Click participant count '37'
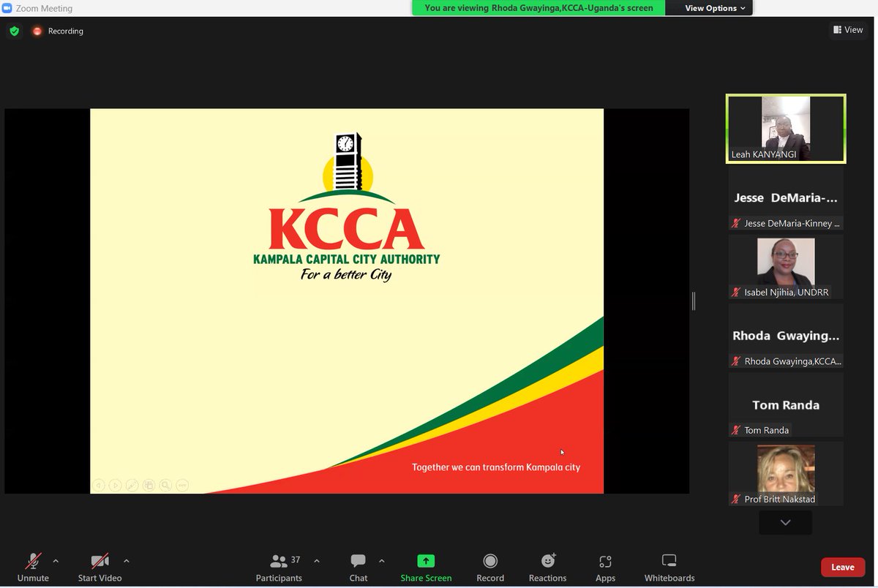The width and height of the screenshot is (878, 588). (x=296, y=560)
